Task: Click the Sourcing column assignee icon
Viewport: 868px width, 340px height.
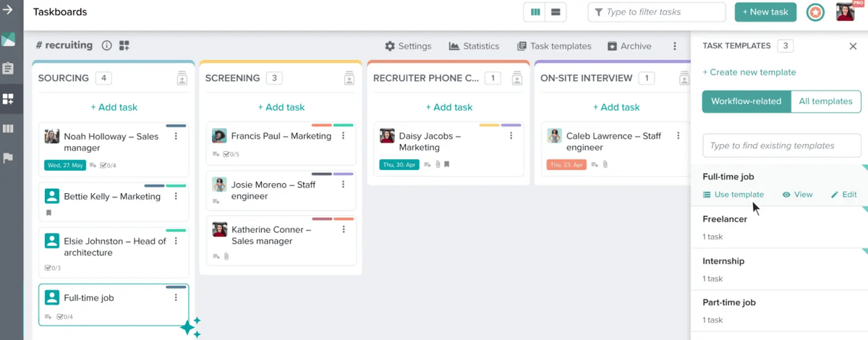Action: (182, 78)
